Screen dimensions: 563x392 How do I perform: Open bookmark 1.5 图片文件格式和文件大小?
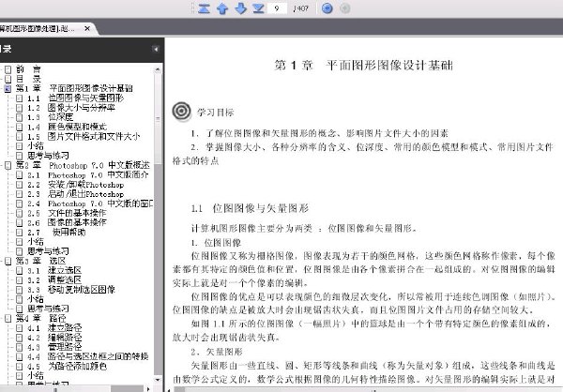84,136
